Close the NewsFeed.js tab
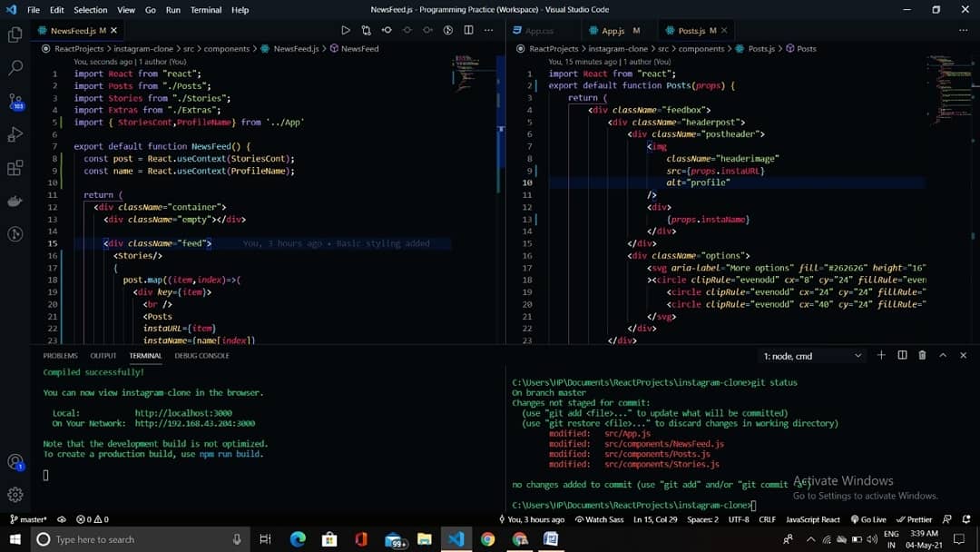Image resolution: width=980 pixels, height=552 pixels. pyautogui.click(x=113, y=30)
